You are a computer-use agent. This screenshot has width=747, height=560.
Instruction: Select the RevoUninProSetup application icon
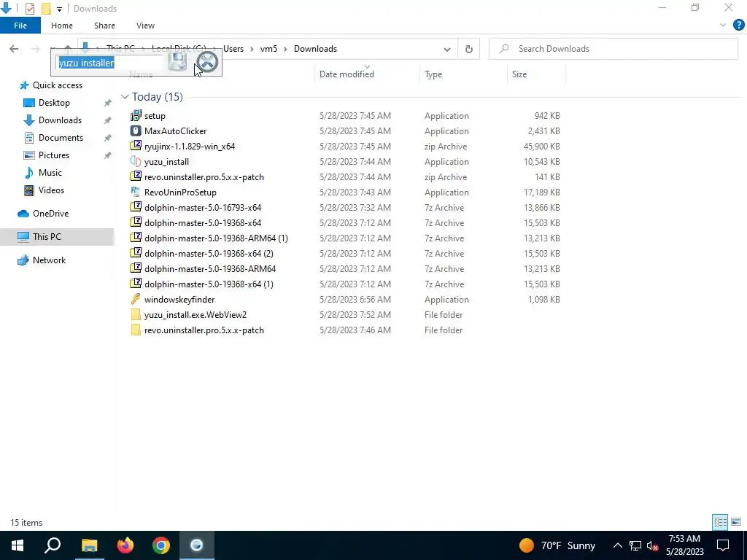pyautogui.click(x=136, y=192)
